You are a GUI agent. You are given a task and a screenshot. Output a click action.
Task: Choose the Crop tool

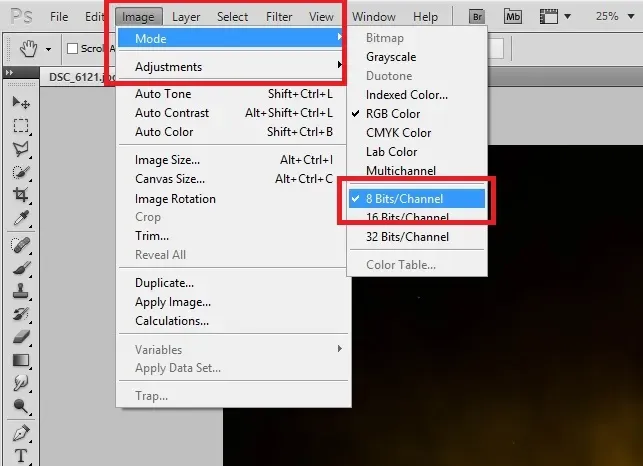click(21, 196)
